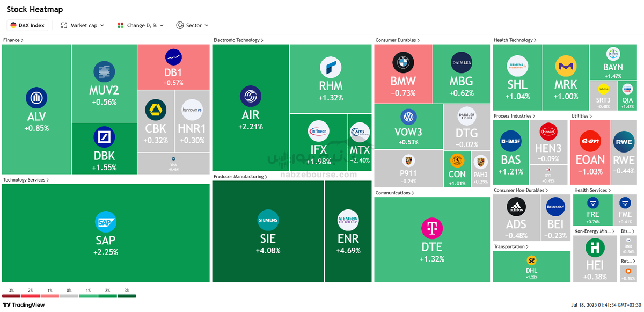Click the Infineon IFX logo
This screenshot has height=312, width=644.
click(318, 132)
